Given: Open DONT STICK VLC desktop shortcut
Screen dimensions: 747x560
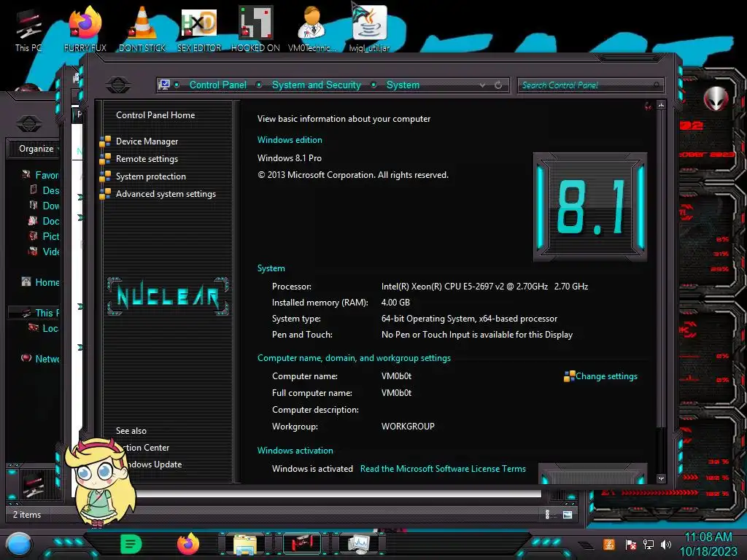Looking at the screenshot, I should pos(142,29).
